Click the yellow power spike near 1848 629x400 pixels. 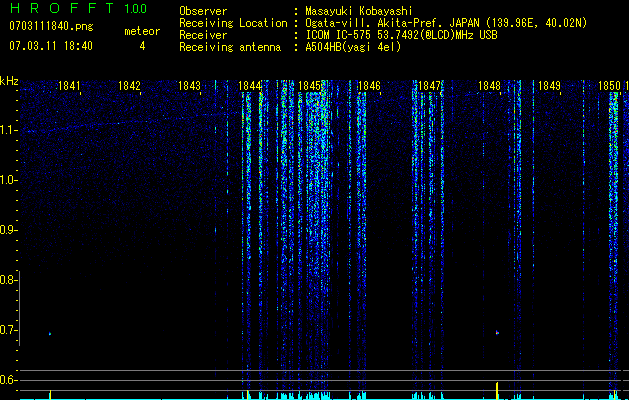tap(497, 391)
